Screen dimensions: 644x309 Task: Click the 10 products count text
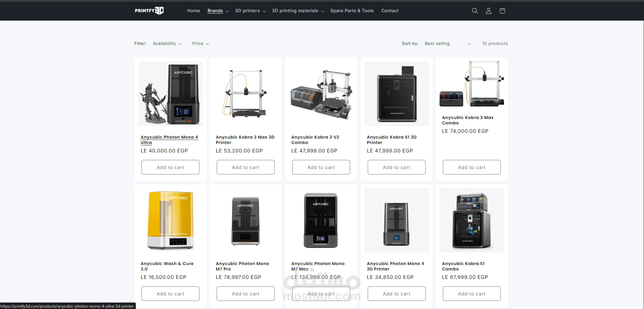click(495, 44)
